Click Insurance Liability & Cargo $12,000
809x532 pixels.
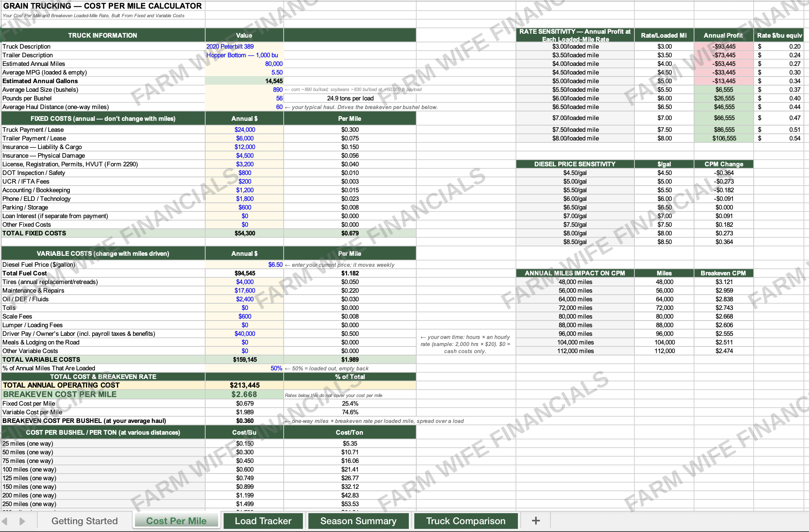click(x=244, y=147)
